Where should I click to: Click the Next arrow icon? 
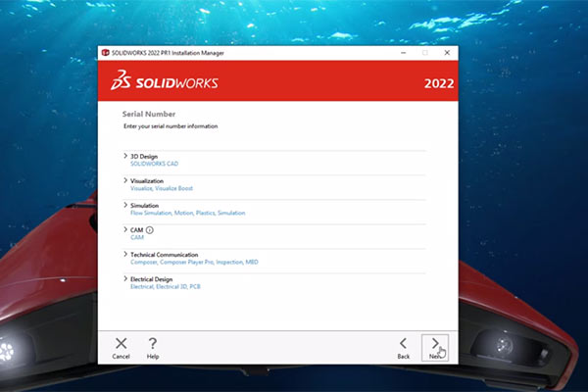(435, 343)
